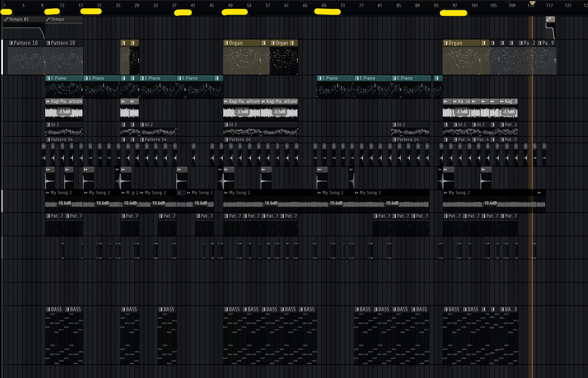Image resolution: width=588 pixels, height=378 pixels.
Task: Click the muted X clip in My Song 2 track
Action: coord(179,193)
